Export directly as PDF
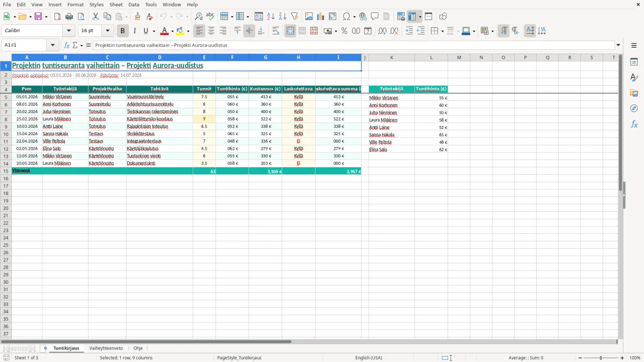644x362 pixels. pyautogui.click(x=57, y=17)
